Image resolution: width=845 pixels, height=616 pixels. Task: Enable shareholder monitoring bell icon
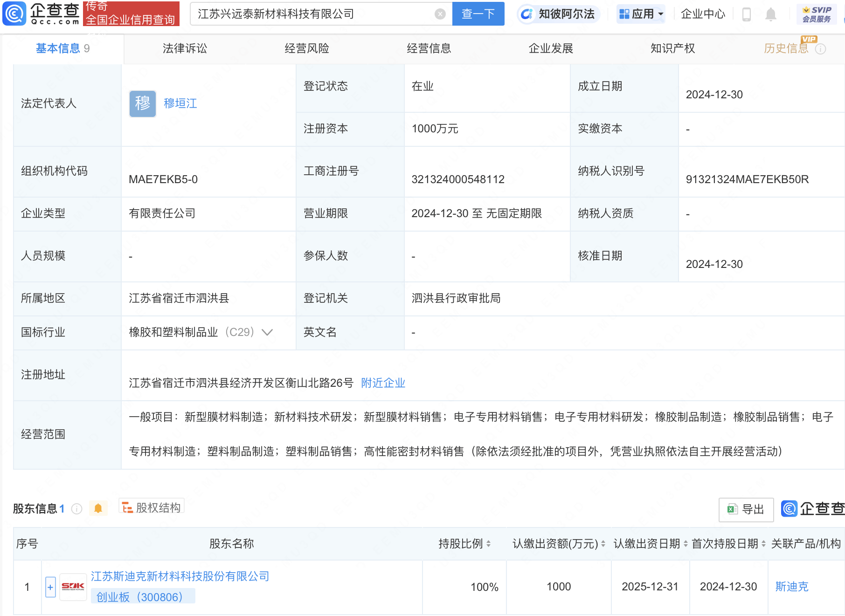[98, 508]
